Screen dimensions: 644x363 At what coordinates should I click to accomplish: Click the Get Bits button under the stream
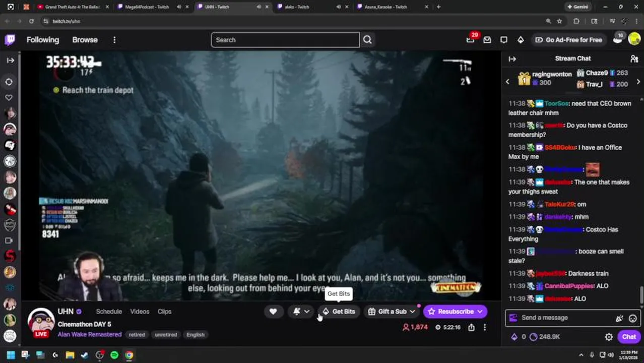(340, 312)
